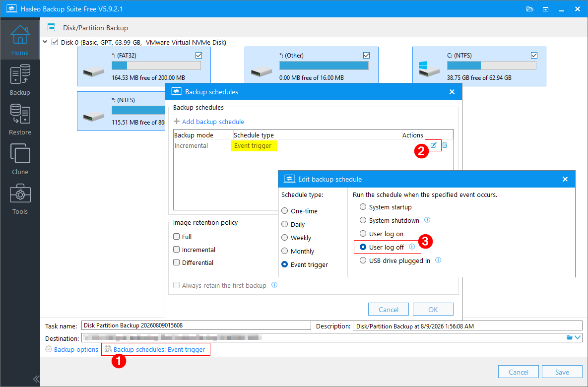Enable Incremental image retention checkbox
The width and height of the screenshot is (588, 387).
(x=176, y=250)
